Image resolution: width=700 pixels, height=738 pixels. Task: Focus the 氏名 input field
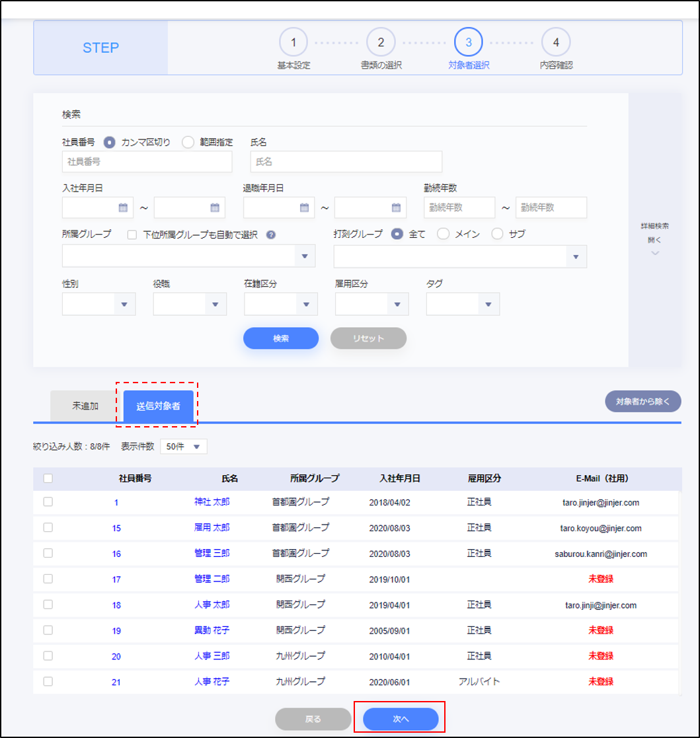(x=346, y=161)
